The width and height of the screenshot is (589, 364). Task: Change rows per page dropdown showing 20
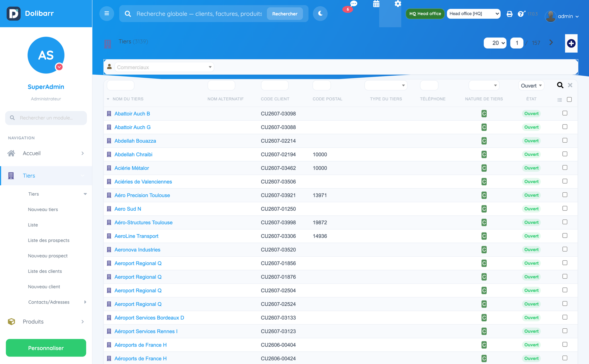pyautogui.click(x=495, y=43)
